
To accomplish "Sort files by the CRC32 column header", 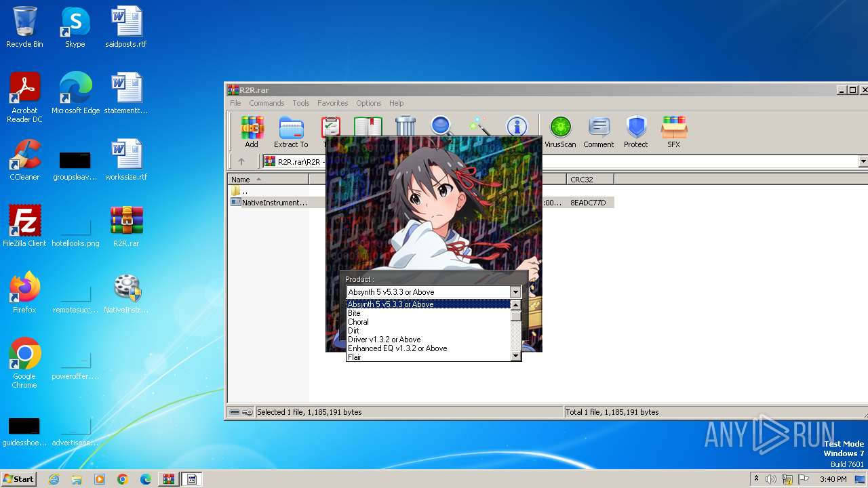I will click(x=590, y=180).
